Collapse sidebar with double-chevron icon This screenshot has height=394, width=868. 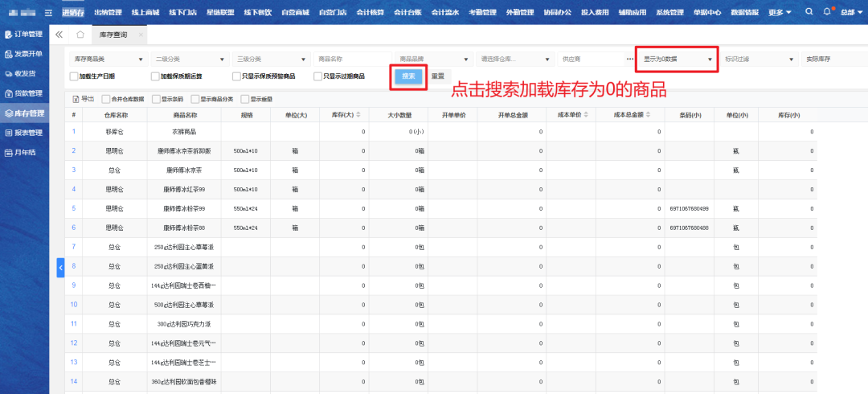[x=59, y=35]
